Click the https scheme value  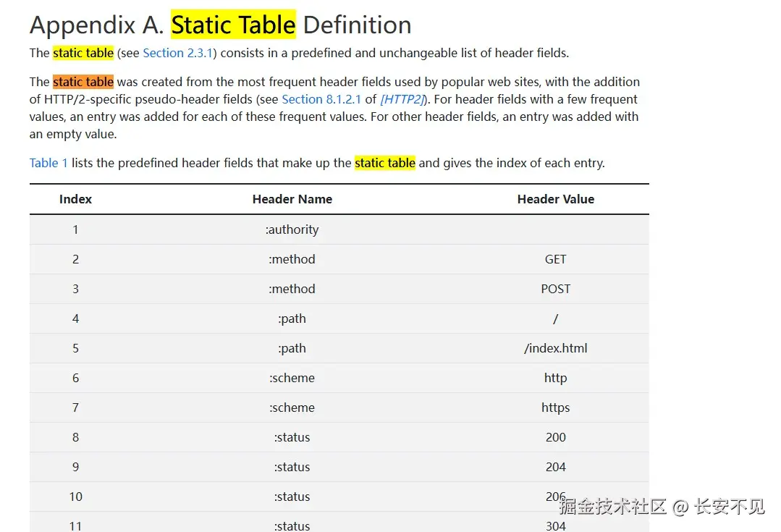pos(555,408)
